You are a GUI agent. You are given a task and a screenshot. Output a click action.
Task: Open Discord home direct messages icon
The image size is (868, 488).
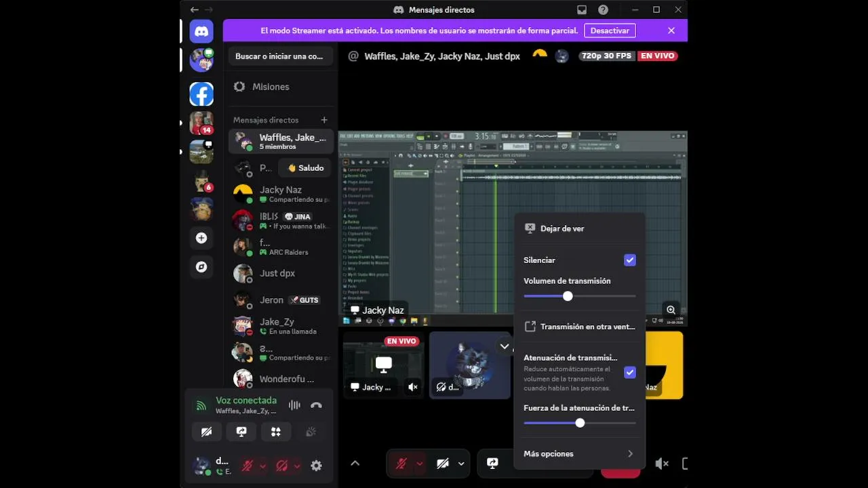coord(201,31)
